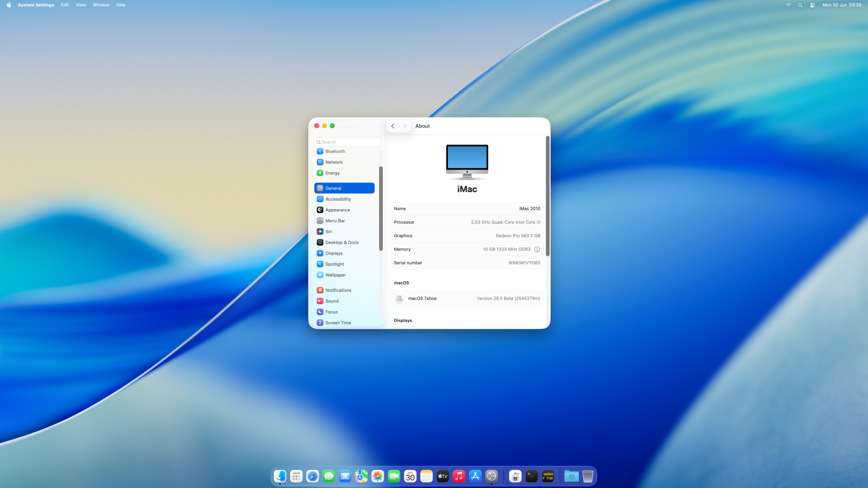Open Wallpaper settings pane
Screen dimensions: 868x488
(x=335, y=275)
